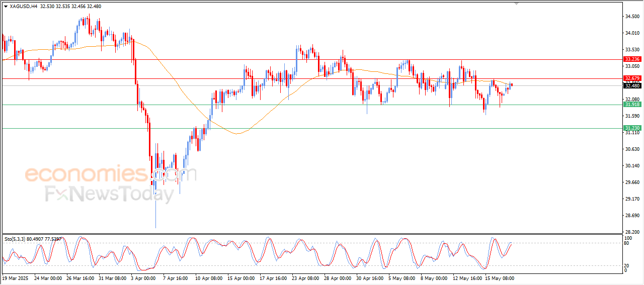The width and height of the screenshot is (644, 285).
Task: Click the 12 May 16:00 time label
Action: point(466,278)
